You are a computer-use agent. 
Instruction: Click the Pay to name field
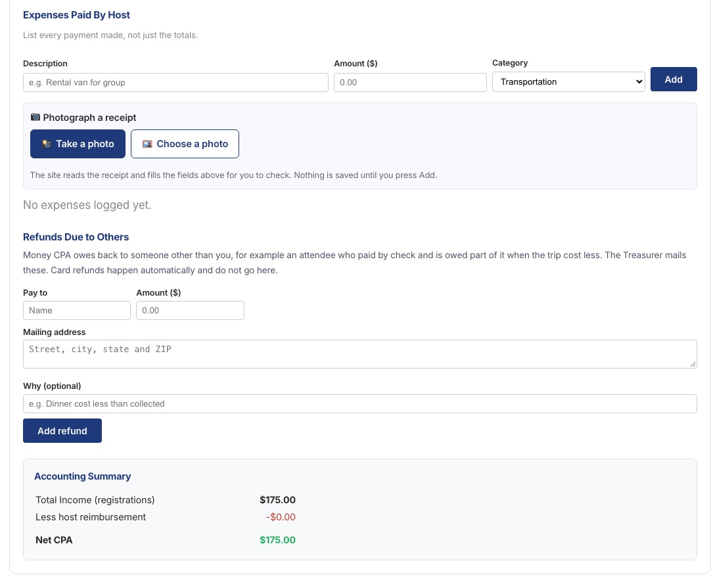coord(77,311)
